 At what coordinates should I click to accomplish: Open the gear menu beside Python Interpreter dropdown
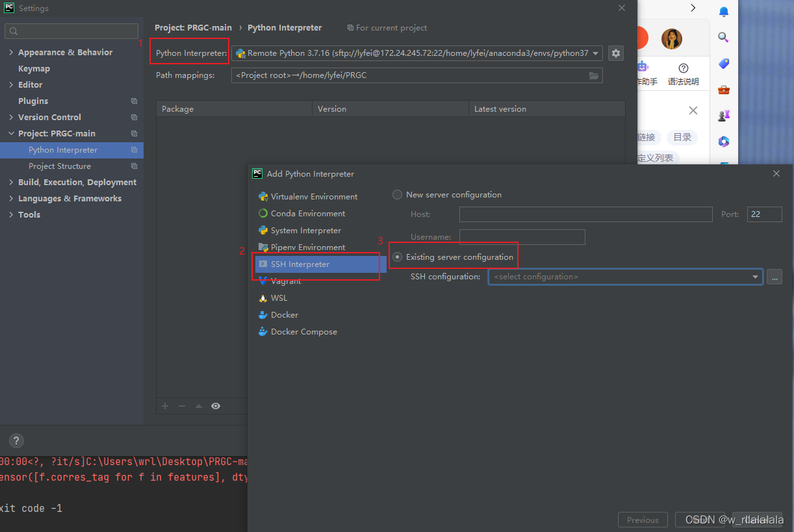coord(616,53)
